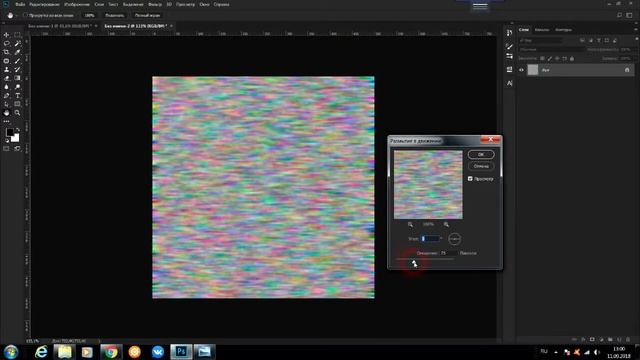This screenshot has width=640, height=360.
Task: Toggle lock image pixels brush icon
Action: pyautogui.click(x=550, y=59)
